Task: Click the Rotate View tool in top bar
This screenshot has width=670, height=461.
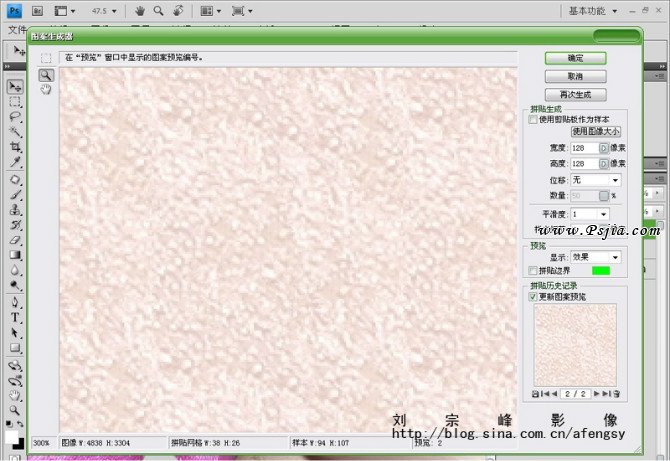Action: 177,11
